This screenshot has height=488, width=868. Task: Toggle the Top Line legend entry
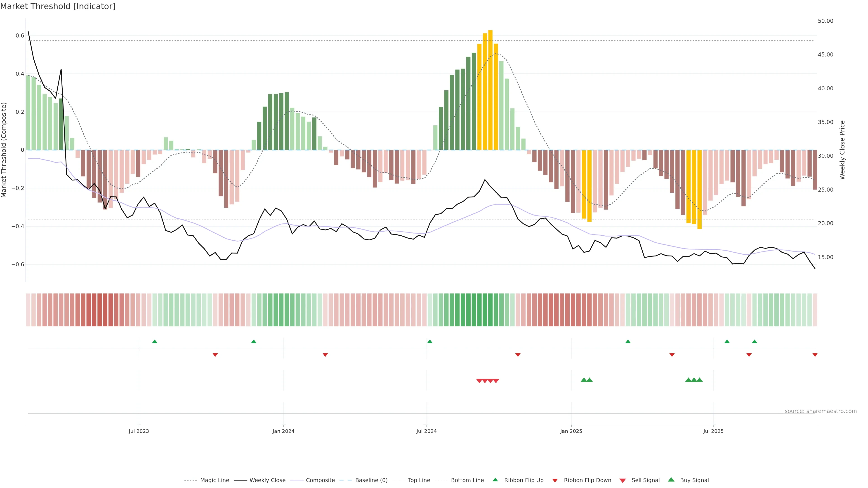coord(419,480)
